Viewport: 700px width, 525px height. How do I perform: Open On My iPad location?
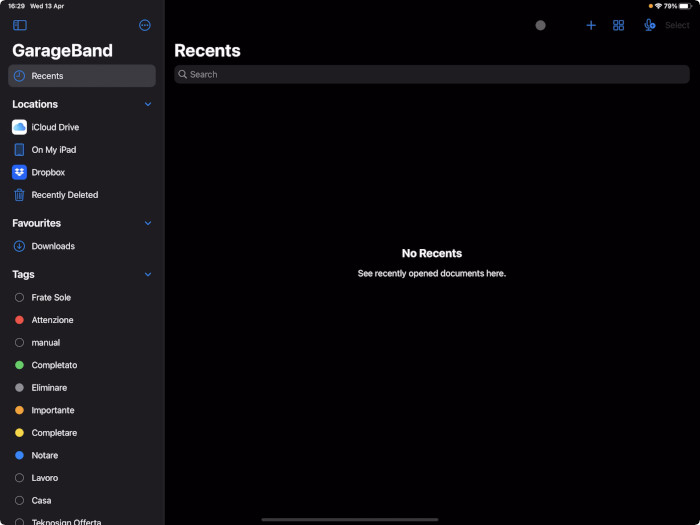click(x=82, y=150)
